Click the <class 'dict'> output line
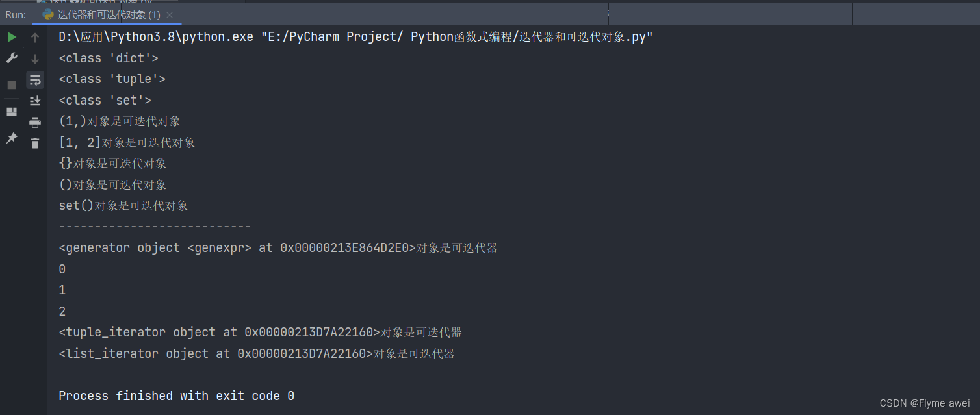This screenshot has width=980, height=415. [109, 58]
